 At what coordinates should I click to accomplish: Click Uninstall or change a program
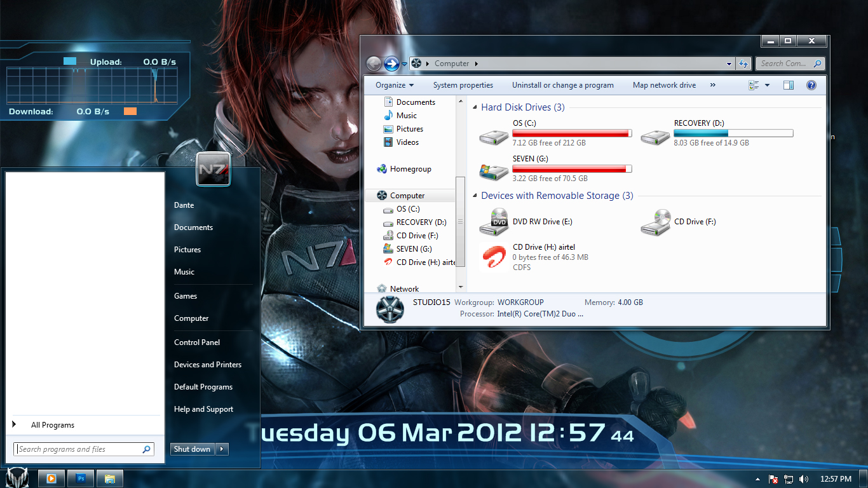coord(563,85)
